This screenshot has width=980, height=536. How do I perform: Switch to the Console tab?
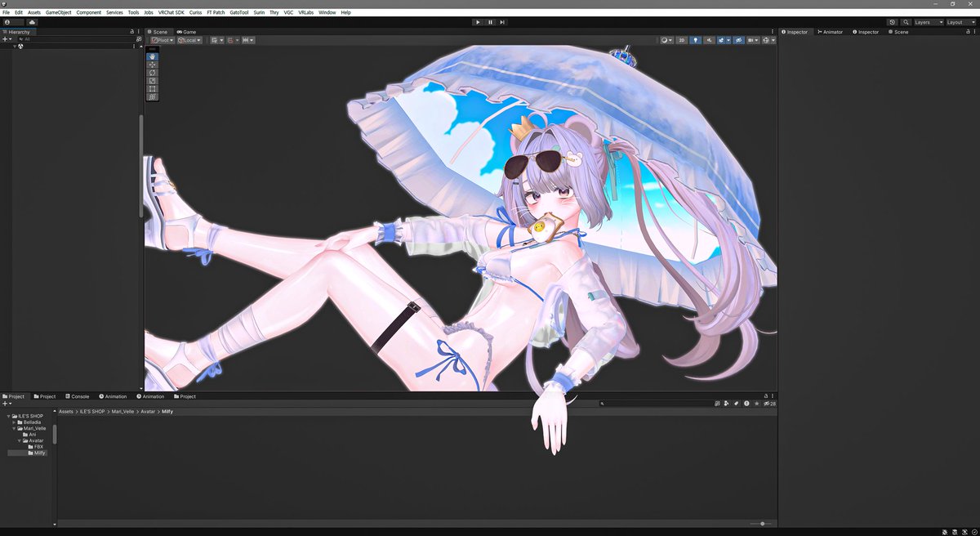(78, 396)
